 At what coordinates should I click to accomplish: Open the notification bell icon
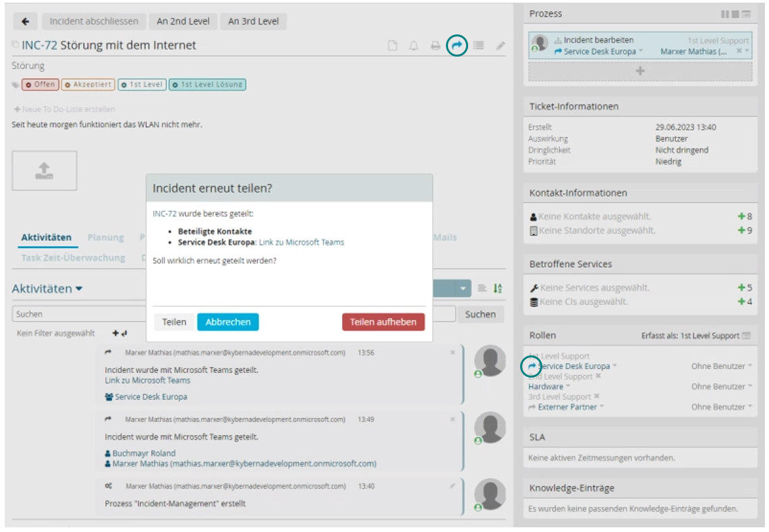[x=414, y=46]
